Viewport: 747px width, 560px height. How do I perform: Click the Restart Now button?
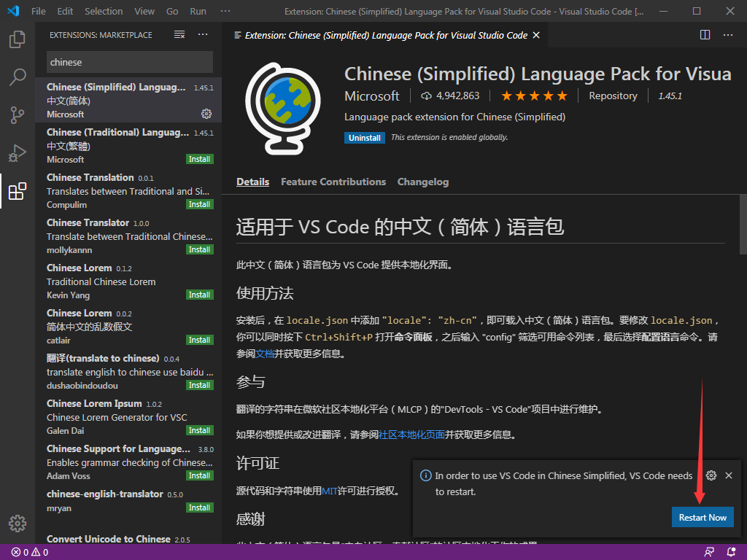pos(703,517)
